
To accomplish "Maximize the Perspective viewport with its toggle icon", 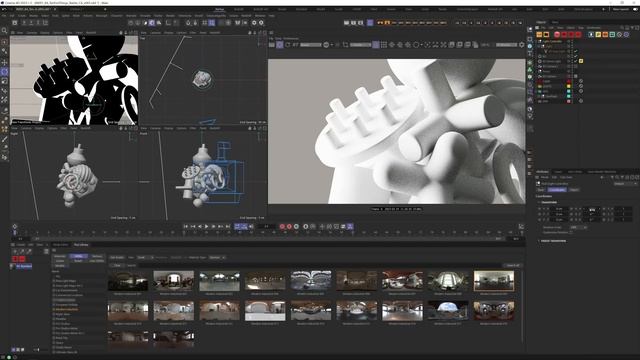I will click(x=135, y=33).
